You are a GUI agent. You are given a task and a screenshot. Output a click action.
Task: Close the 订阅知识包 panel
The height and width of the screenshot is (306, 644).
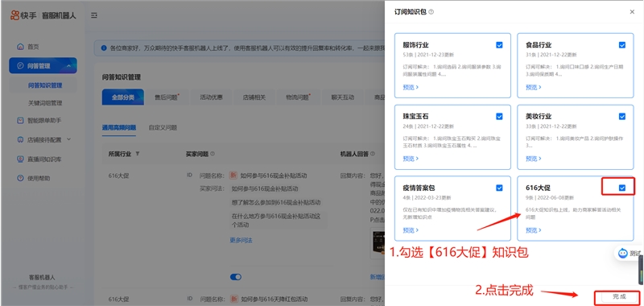coord(632,12)
